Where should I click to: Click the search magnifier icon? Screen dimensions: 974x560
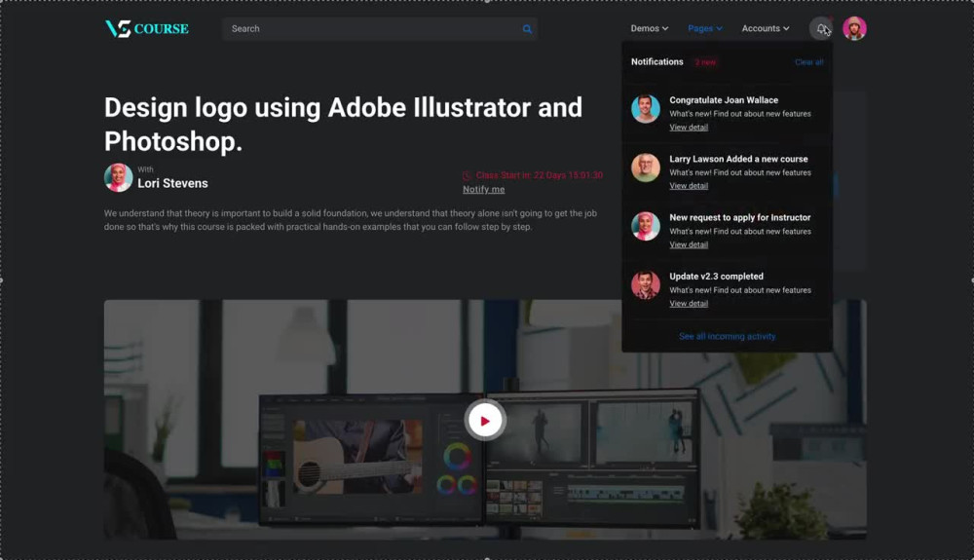527,28
